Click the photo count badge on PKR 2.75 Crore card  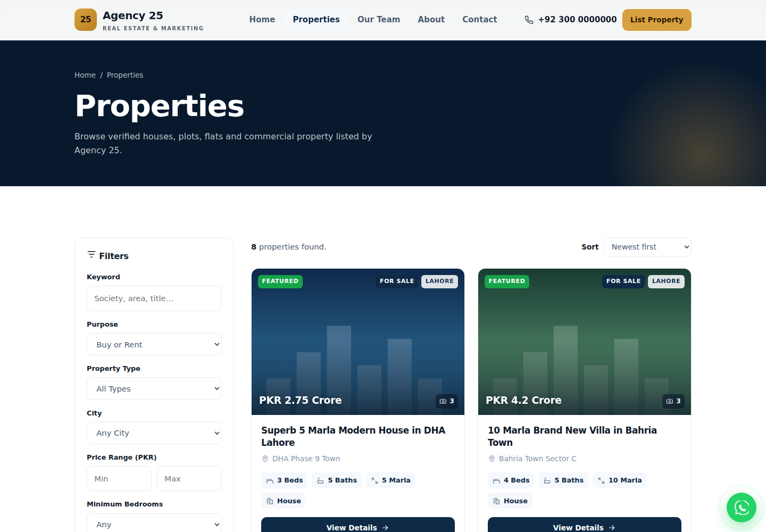(x=447, y=401)
